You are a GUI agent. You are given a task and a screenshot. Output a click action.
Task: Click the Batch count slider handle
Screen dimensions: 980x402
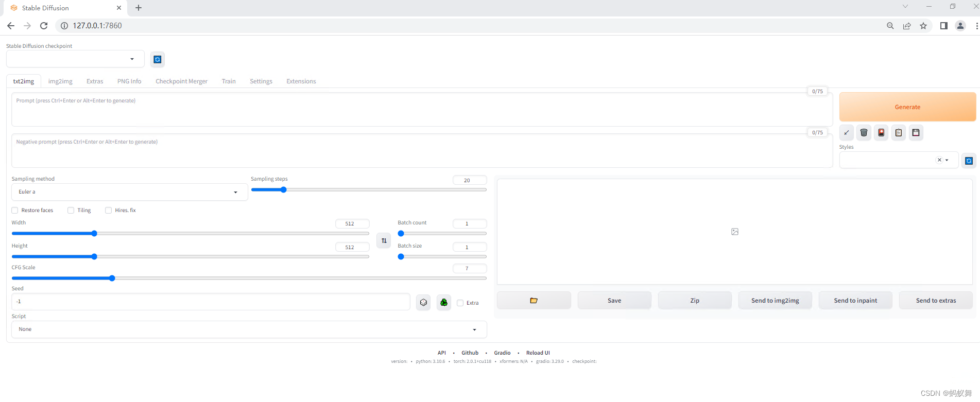click(x=401, y=234)
